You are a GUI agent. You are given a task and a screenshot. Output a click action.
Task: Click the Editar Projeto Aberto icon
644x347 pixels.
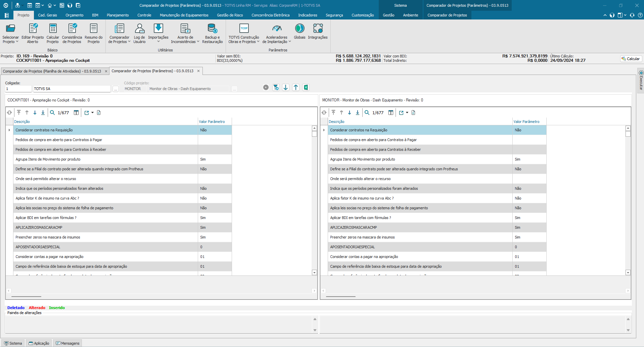pos(33,33)
